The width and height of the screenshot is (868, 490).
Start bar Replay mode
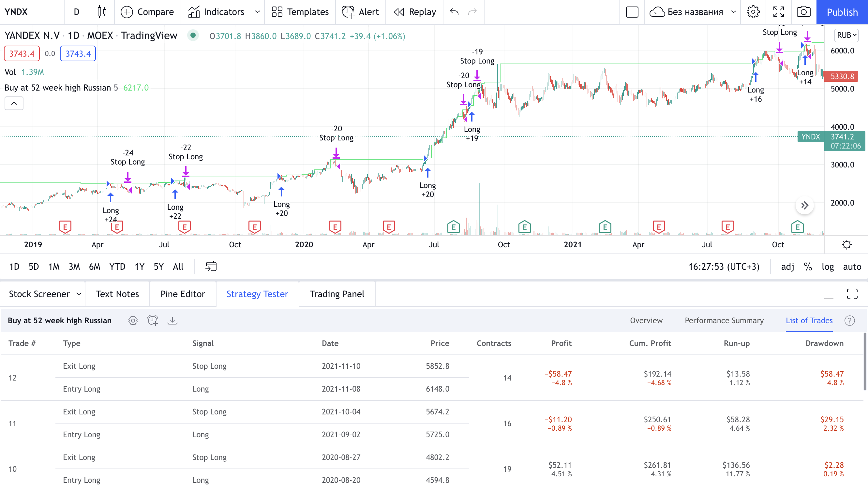pos(414,12)
